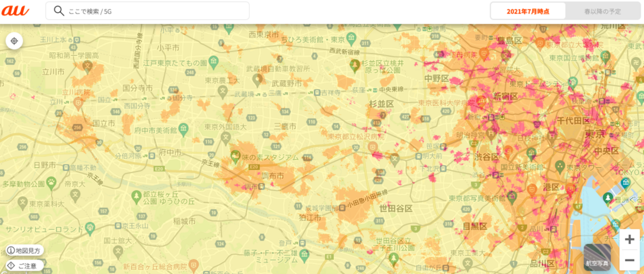Open 江戸東京たてもの園 museum marker
This screenshot has width=644, height=274.
tap(214, 63)
